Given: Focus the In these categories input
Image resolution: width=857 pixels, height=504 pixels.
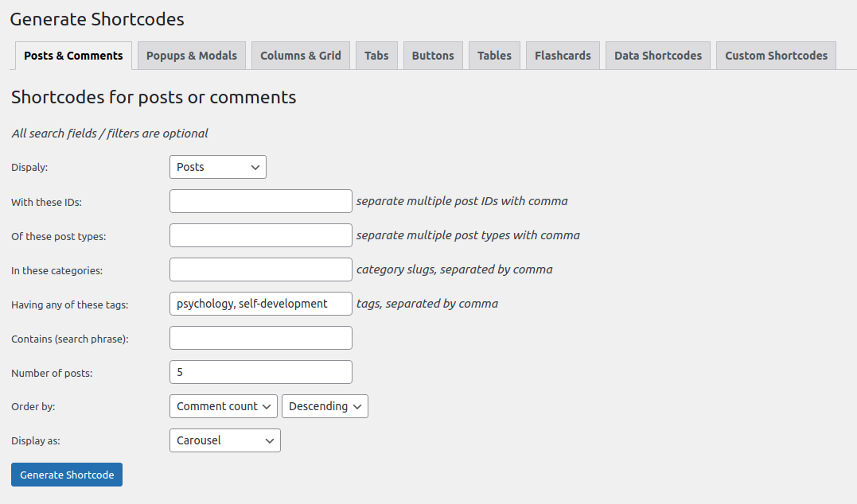Looking at the screenshot, I should click(260, 269).
